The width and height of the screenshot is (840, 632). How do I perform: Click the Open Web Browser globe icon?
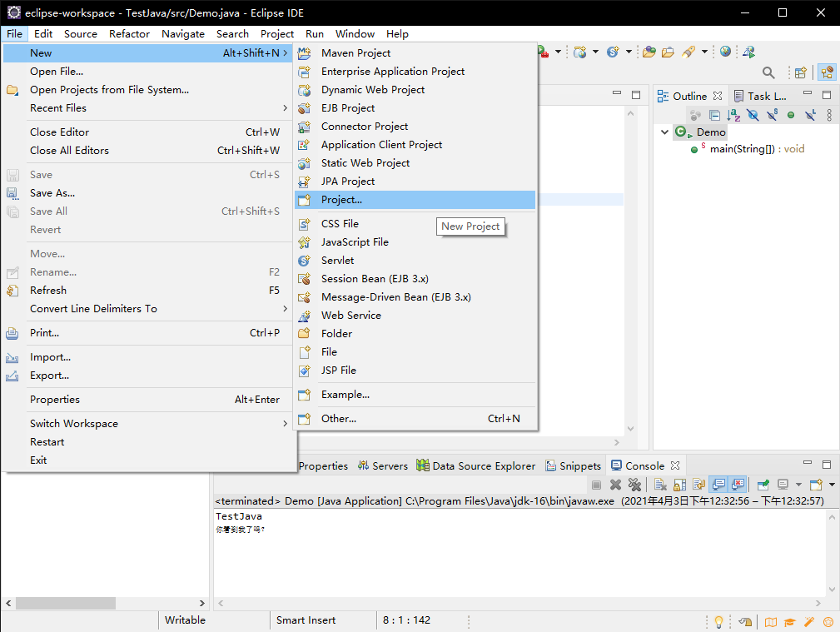pos(725,52)
